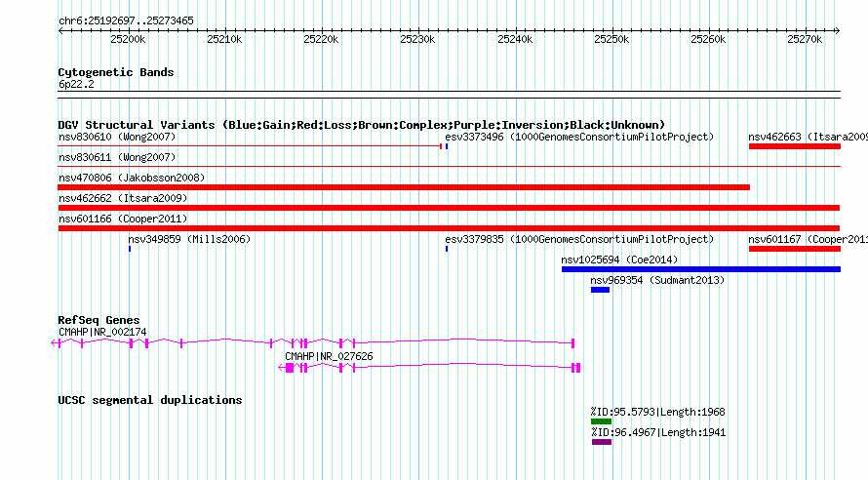This screenshot has width=868, height=480.
Task: Click the thin nsv830610 red line
Action: tap(250, 146)
